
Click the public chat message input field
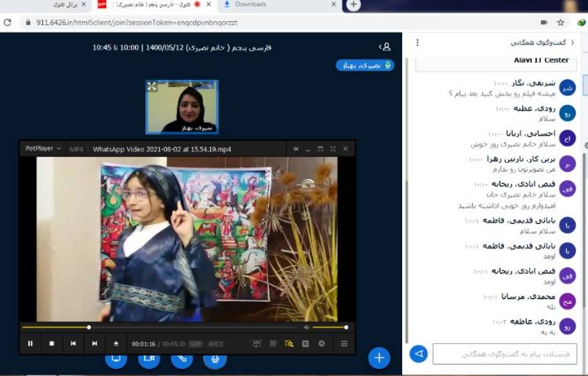coord(504,354)
